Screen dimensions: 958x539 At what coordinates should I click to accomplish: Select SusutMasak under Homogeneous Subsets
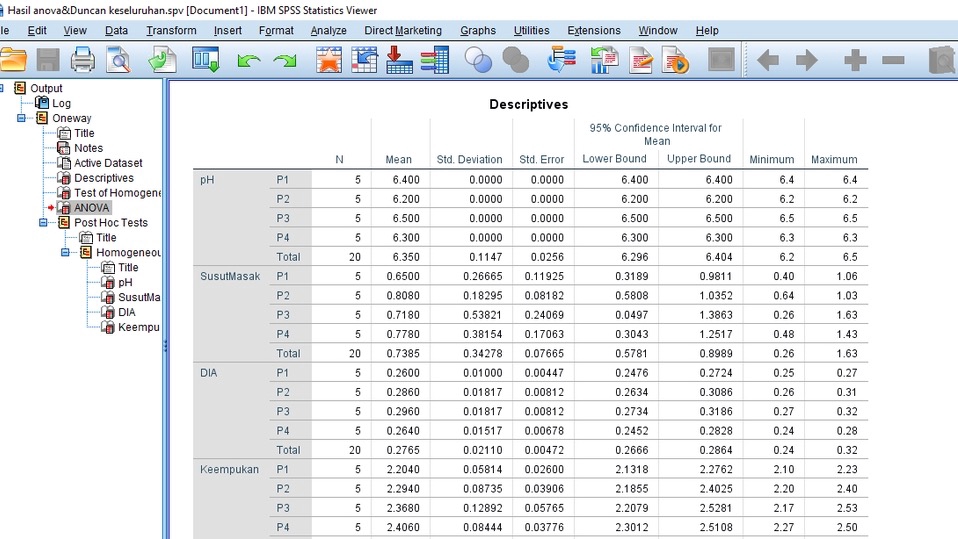[139, 297]
